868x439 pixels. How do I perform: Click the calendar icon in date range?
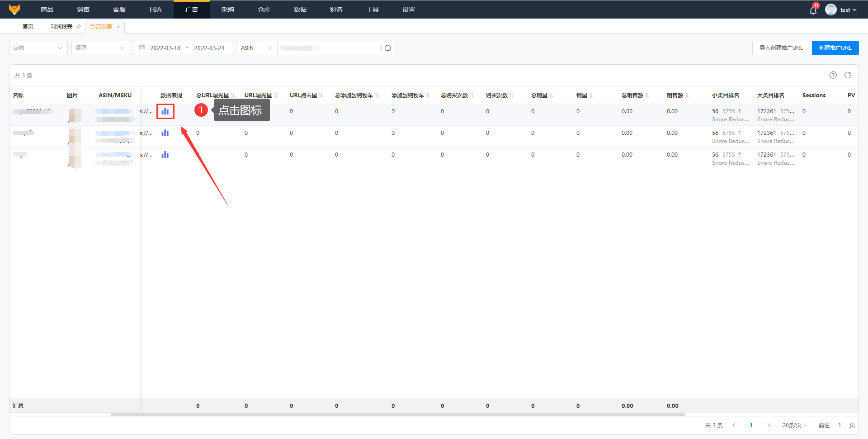click(x=142, y=48)
